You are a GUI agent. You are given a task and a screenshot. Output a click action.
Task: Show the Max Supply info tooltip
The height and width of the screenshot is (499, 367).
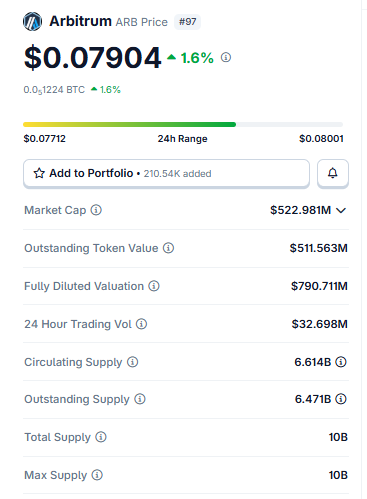click(x=97, y=475)
